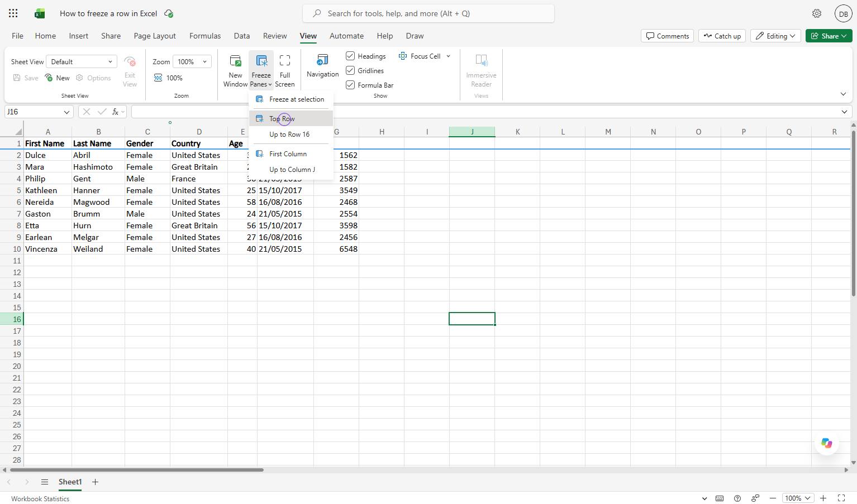Viewport: 857px width, 504px height.
Task: Open the Navigation pane
Action: tap(322, 66)
